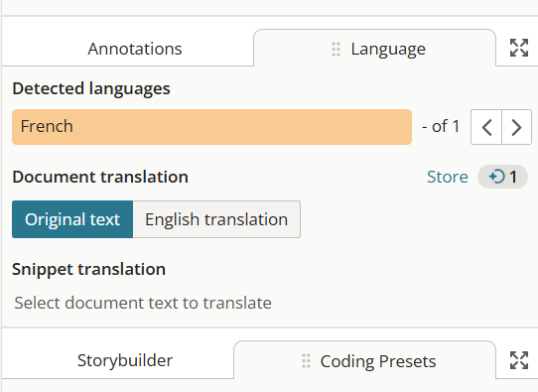The image size is (538, 392).
Task: Maximize the Language panel with expand icon
Action: pos(519,48)
